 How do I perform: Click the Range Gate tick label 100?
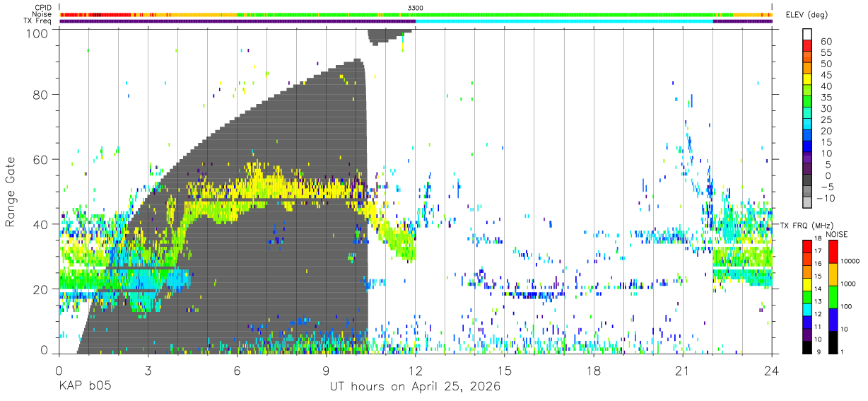[37, 33]
